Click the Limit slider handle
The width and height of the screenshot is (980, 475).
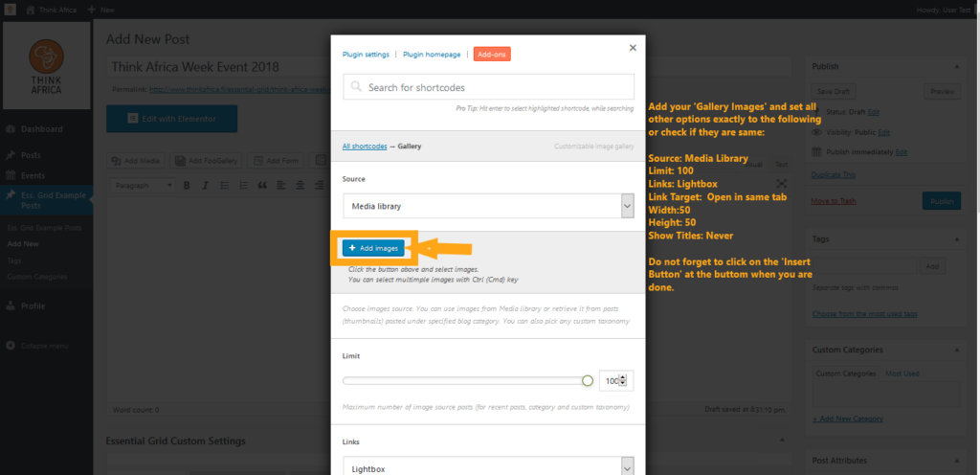pos(587,380)
